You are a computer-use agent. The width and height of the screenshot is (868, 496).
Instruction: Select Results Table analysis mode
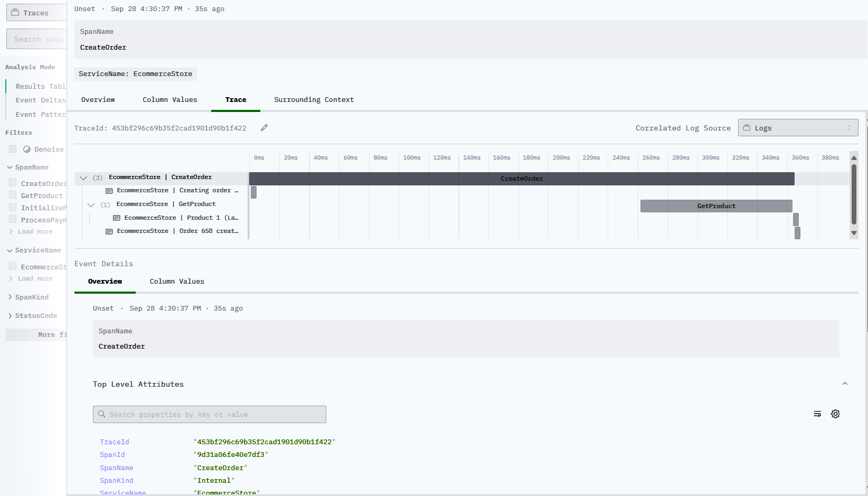[x=41, y=87]
